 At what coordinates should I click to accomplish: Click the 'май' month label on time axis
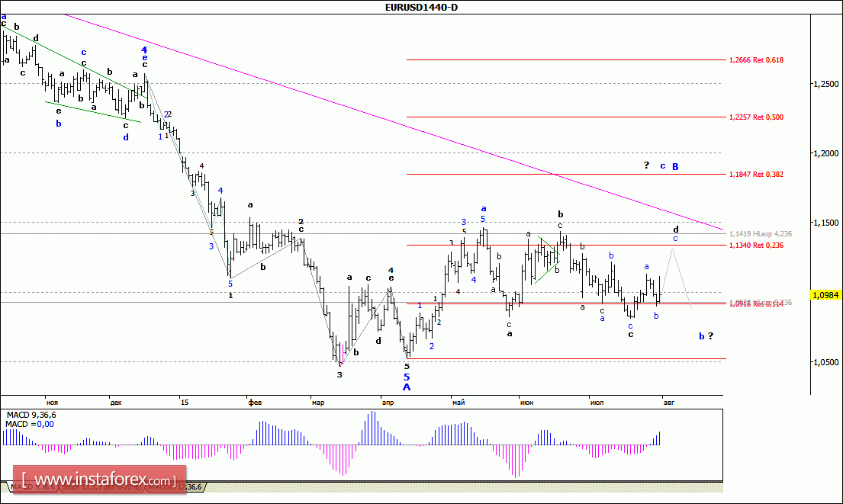click(458, 403)
